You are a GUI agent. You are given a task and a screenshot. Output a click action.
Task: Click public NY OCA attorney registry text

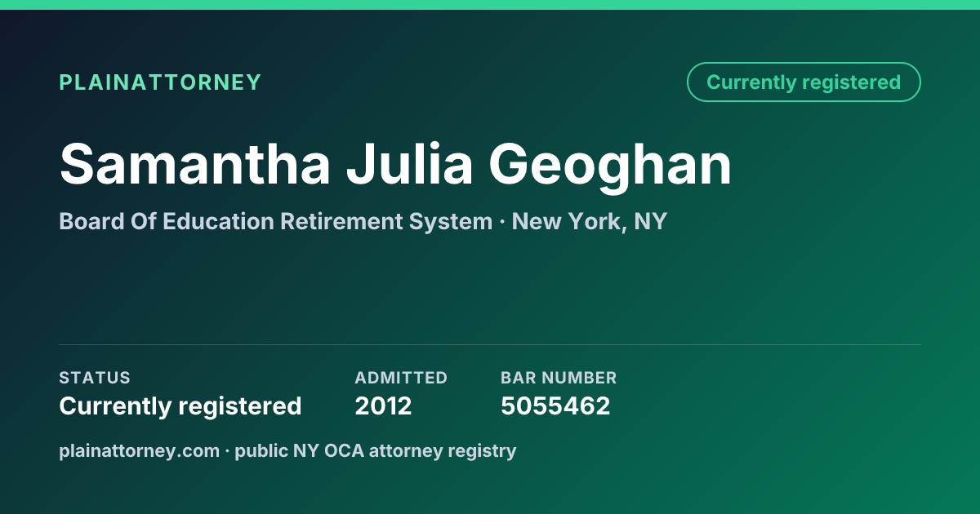coord(376,450)
